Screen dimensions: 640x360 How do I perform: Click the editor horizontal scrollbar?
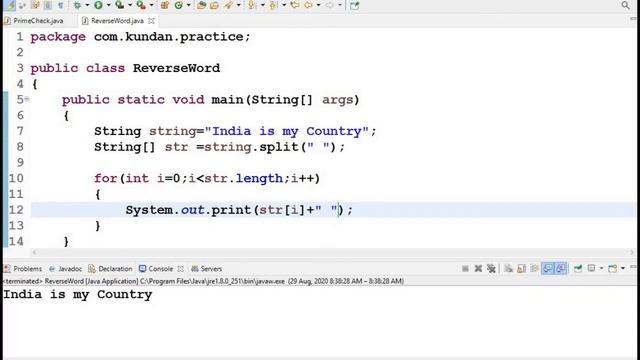[x=333, y=252]
